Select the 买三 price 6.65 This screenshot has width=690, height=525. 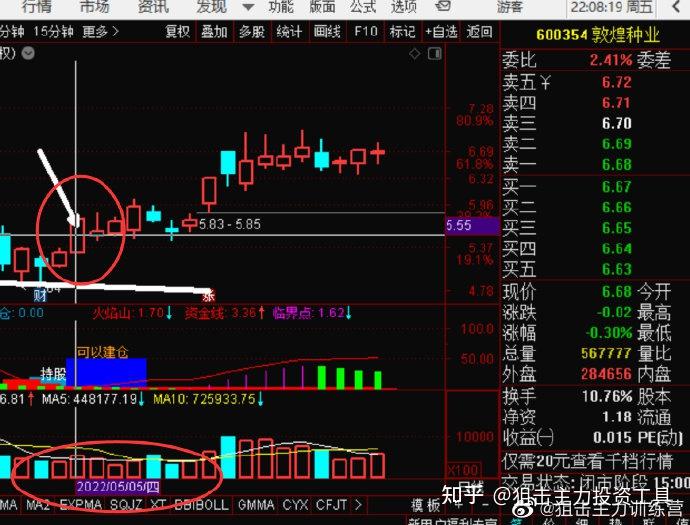617,228
